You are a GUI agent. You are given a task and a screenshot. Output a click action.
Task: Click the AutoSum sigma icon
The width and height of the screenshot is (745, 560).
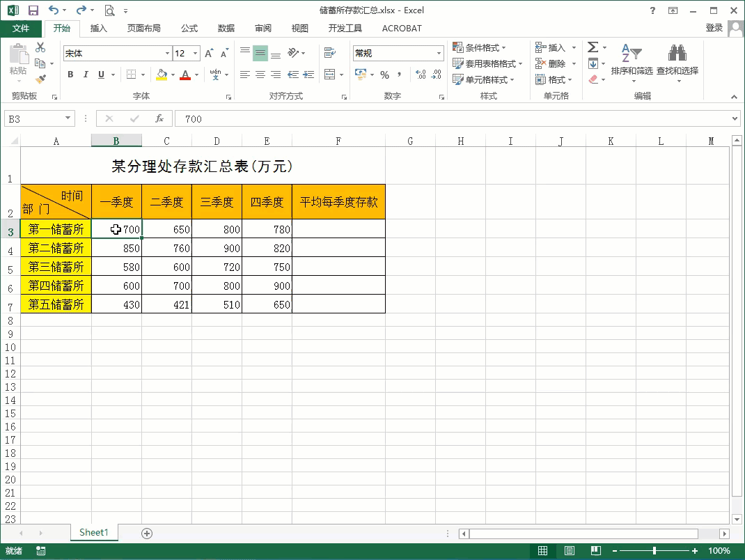click(x=593, y=47)
